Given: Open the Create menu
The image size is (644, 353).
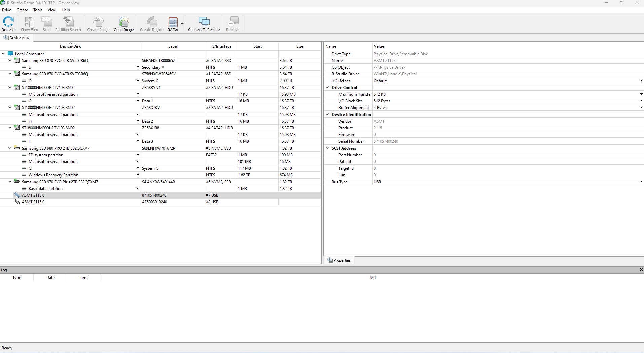Looking at the screenshot, I should pos(22,10).
